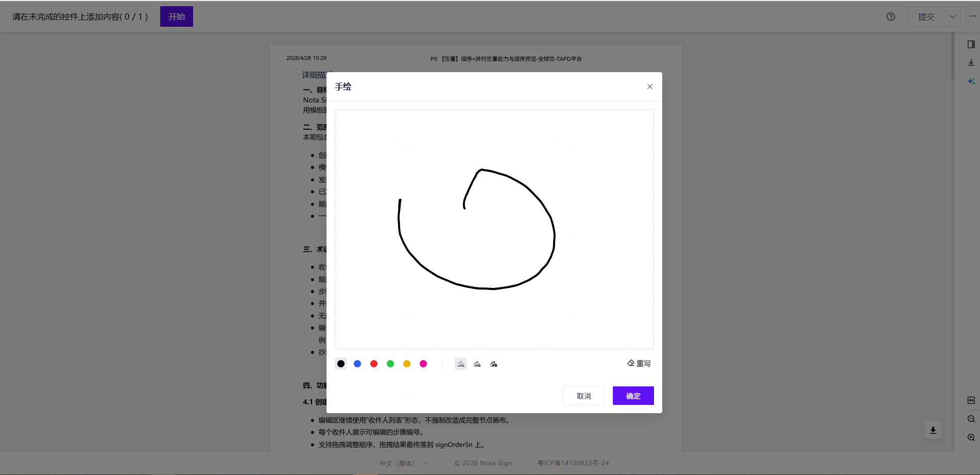Click the 取消 cancel button
Viewport: 980px width, 475px height.
[584, 396]
